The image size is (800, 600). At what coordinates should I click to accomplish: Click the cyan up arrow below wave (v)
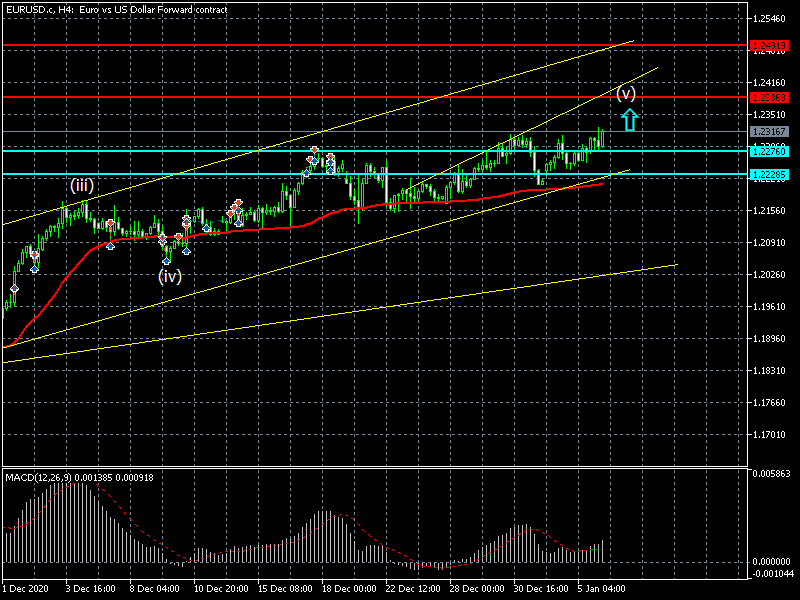(629, 121)
